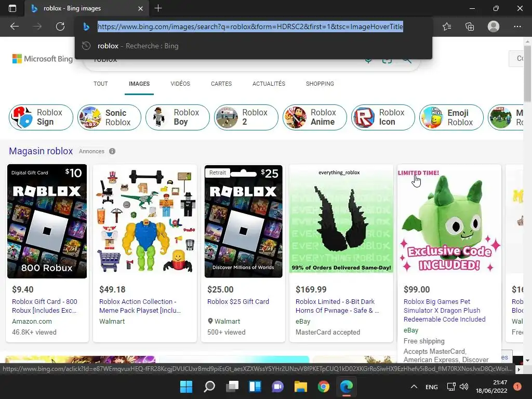This screenshot has width=532, height=399.
Task: Select the Roblox Boy suggestion chip
Action: click(x=178, y=117)
